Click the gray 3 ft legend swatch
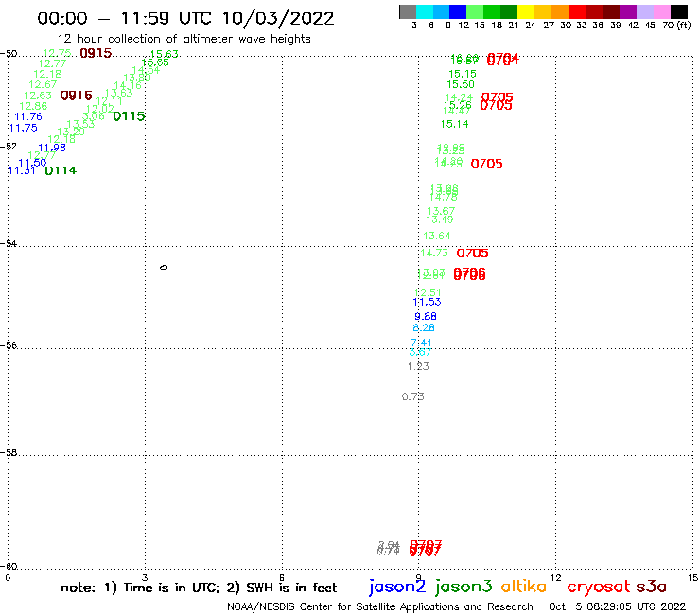This screenshot has height=615, width=700. (408, 11)
